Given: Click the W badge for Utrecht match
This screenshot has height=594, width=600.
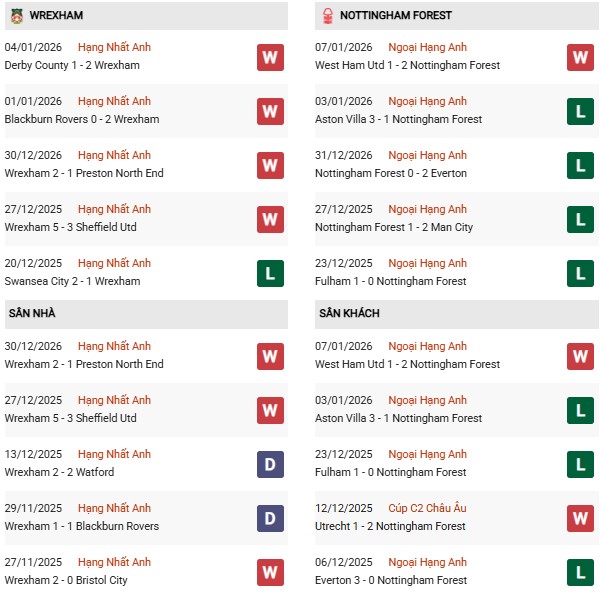Looking at the screenshot, I should click(581, 518).
